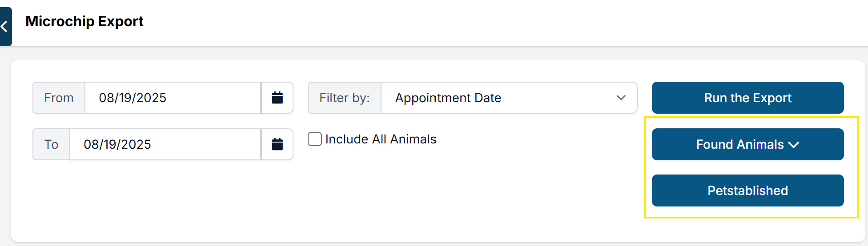
Task: Open the From date calendar picker icon
Action: click(x=277, y=98)
